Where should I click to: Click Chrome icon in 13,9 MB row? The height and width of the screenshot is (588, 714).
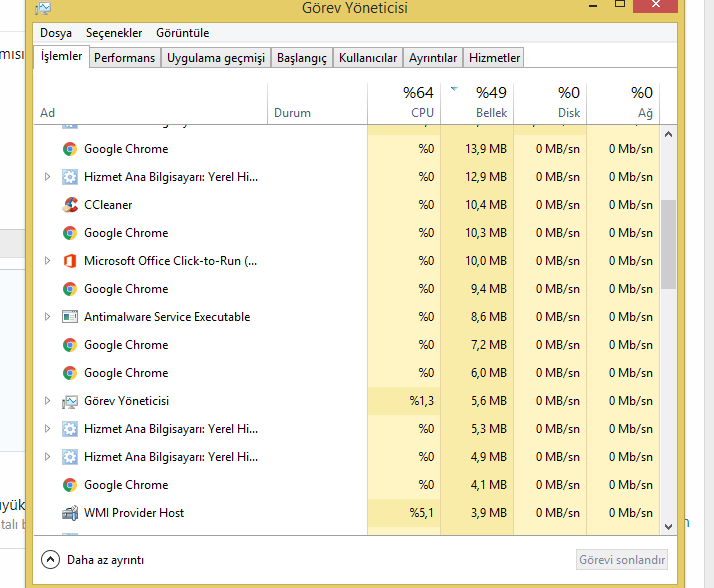(x=70, y=149)
